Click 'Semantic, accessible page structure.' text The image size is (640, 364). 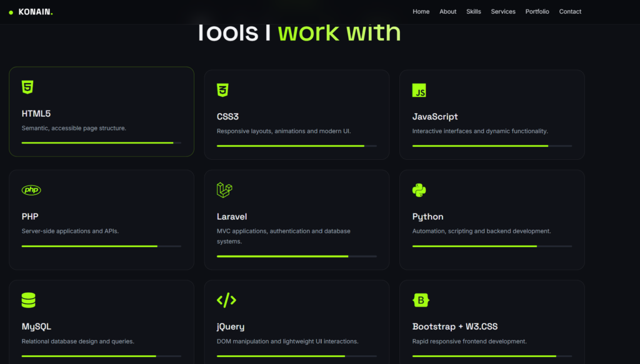74,129
